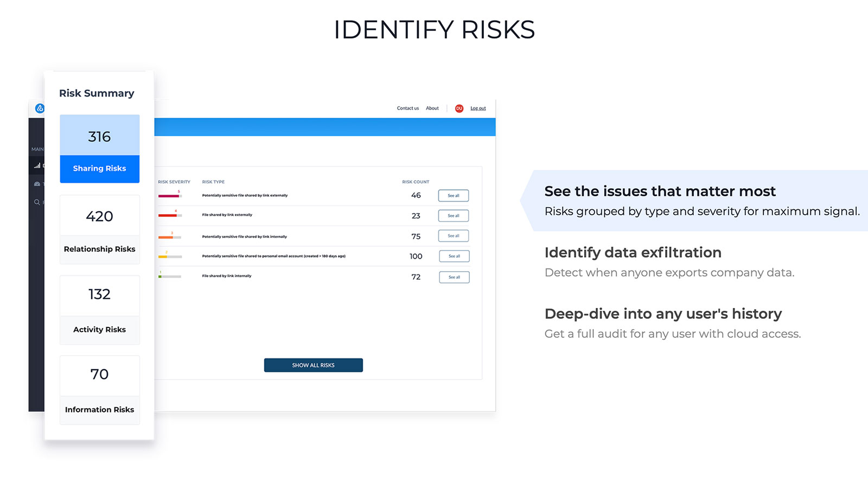The width and height of the screenshot is (868, 488).
Task: Click the blue app logo icon
Action: coord(39,108)
